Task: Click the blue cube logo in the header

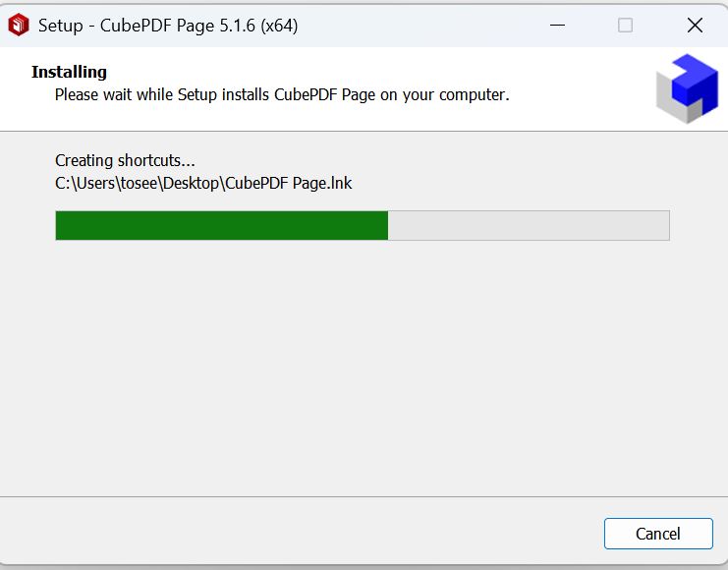Action: [687, 88]
